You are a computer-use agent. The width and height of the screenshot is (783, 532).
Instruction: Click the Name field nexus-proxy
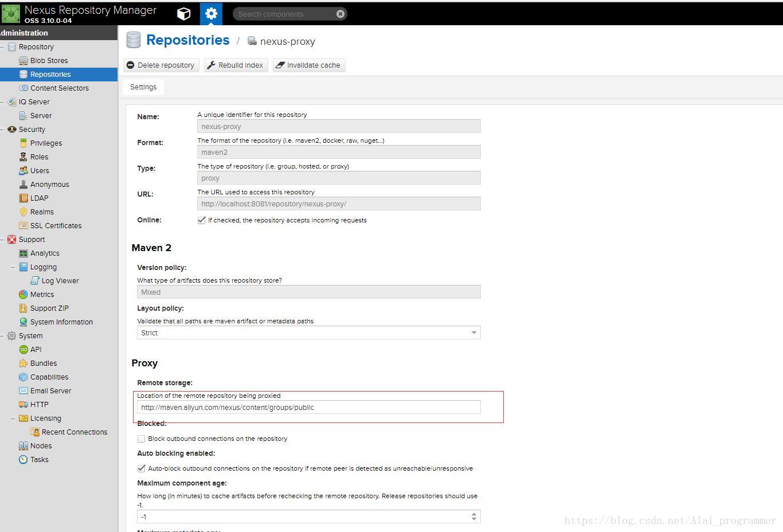click(339, 126)
